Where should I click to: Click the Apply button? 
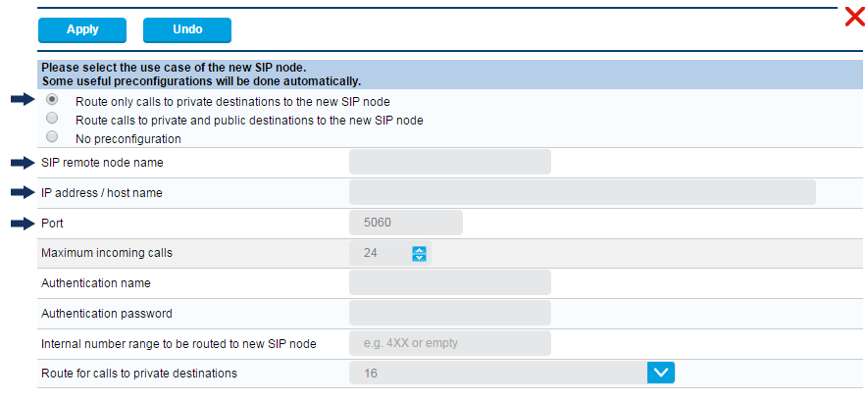[82, 30]
